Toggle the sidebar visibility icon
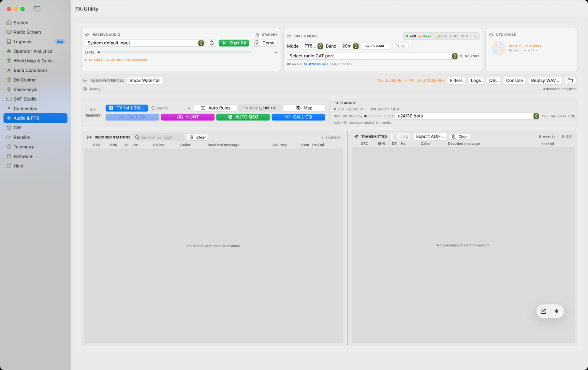 [37, 9]
